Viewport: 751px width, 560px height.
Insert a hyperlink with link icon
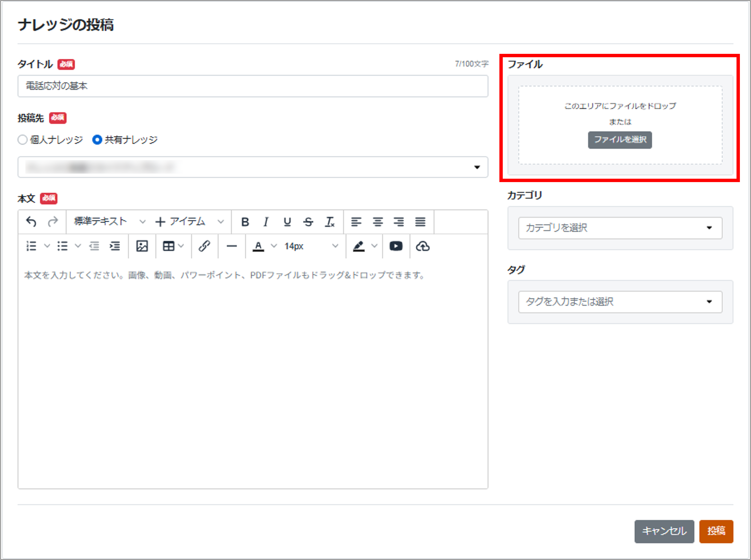[204, 246]
